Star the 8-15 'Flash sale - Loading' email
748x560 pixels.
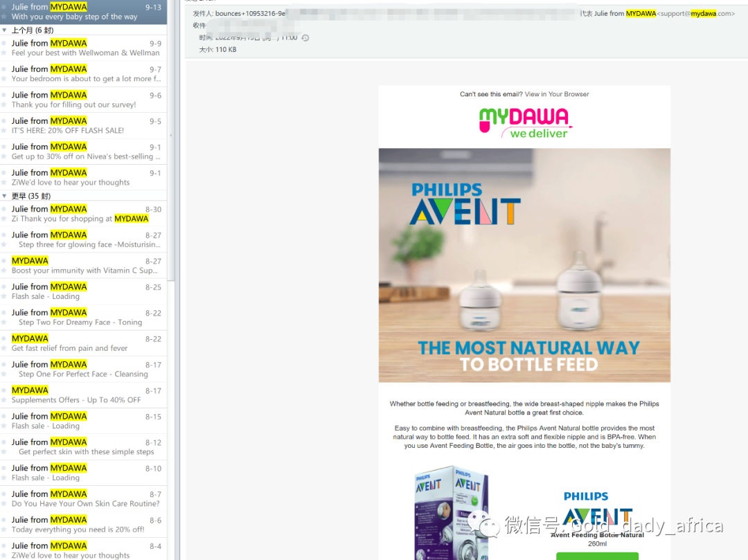click(x=4, y=426)
